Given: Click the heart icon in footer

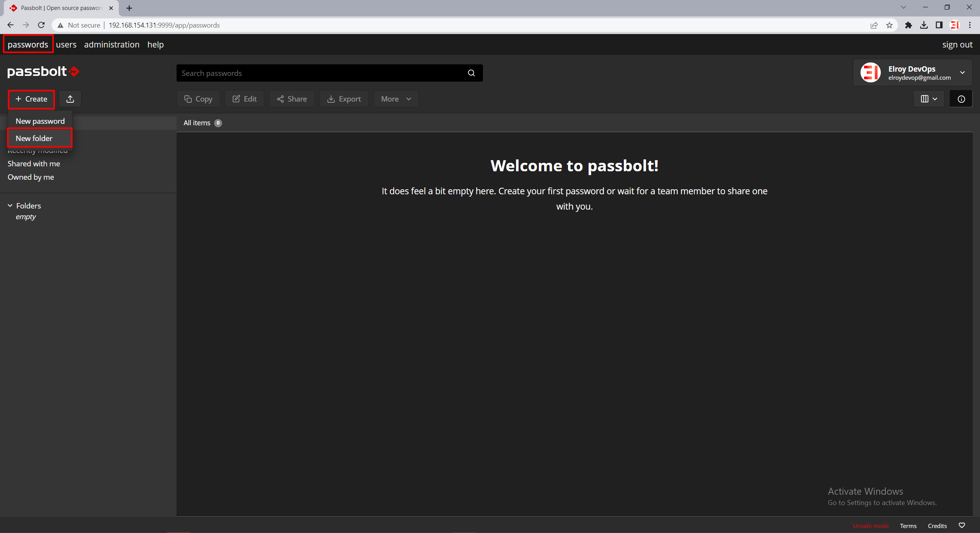Looking at the screenshot, I should 962,525.
